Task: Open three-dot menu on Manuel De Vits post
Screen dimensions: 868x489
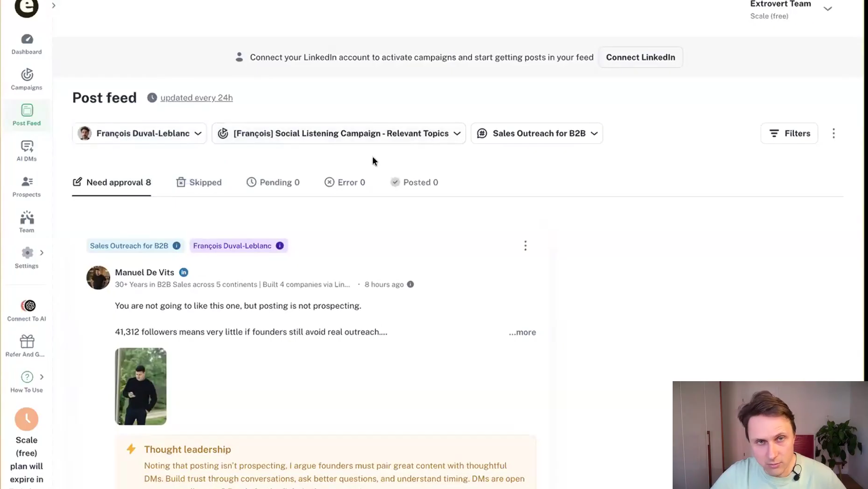Action: tap(525, 246)
